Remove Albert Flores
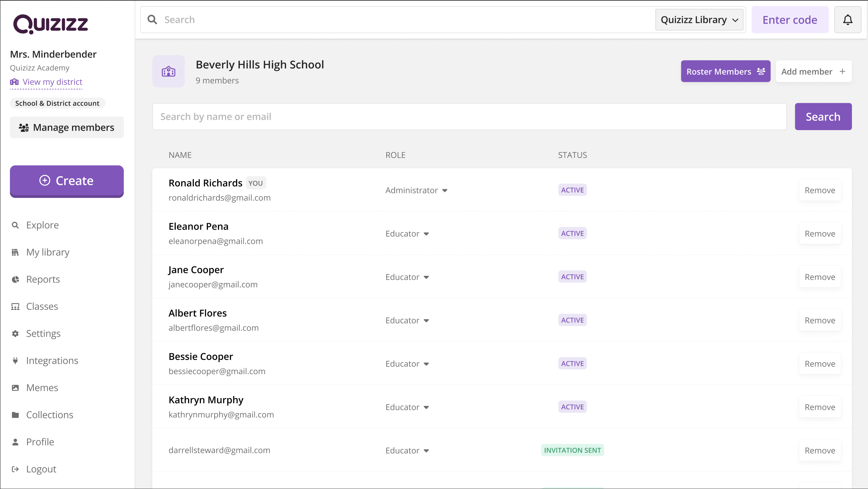The height and width of the screenshot is (489, 868). click(x=820, y=320)
